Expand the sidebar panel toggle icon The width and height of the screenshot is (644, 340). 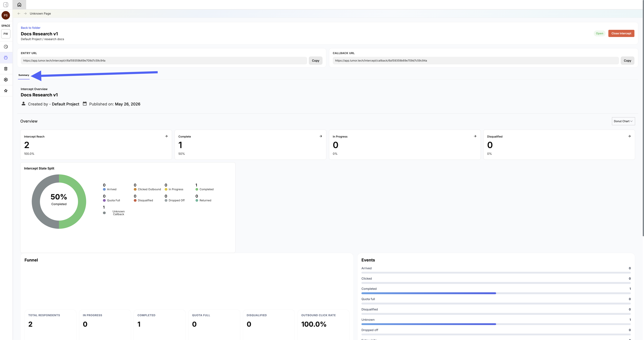[6, 5]
